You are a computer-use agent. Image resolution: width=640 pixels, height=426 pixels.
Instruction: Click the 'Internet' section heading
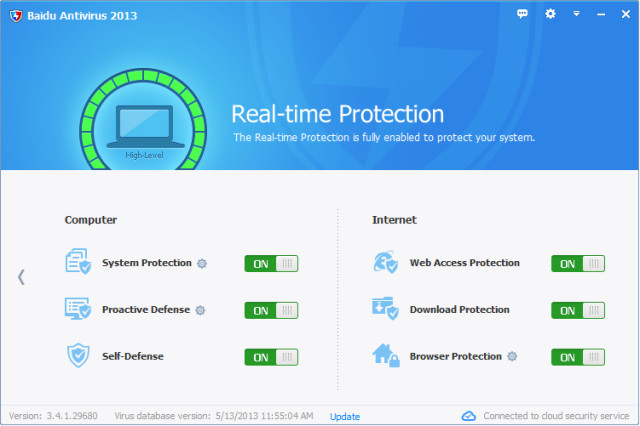[x=394, y=220]
